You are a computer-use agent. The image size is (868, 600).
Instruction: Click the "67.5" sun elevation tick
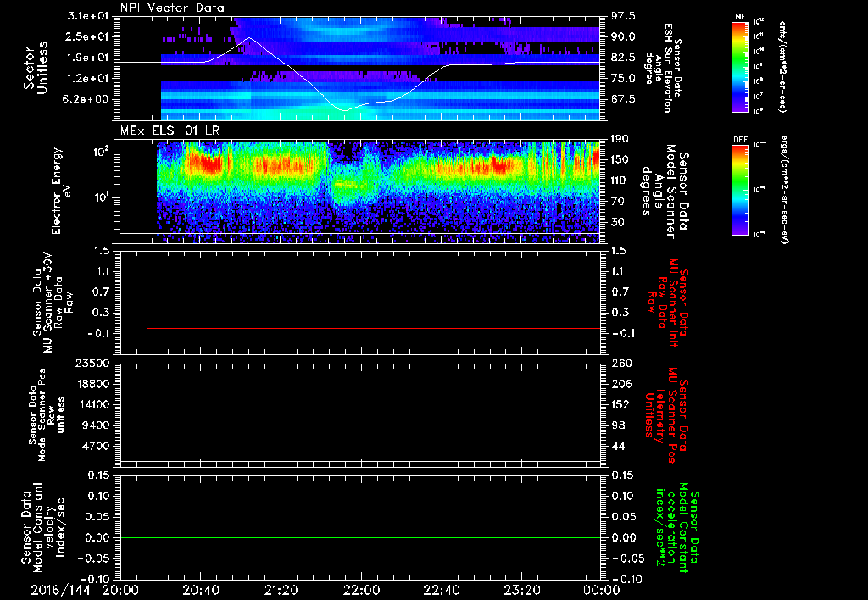tap(623, 100)
